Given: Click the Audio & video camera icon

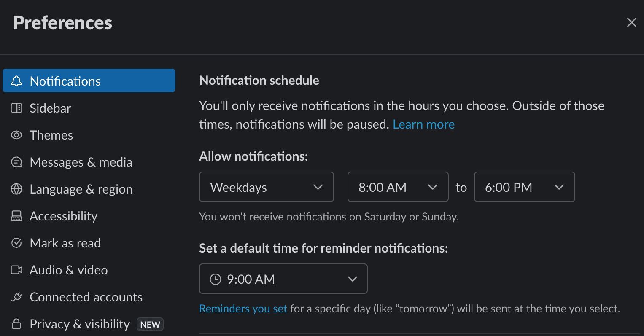Looking at the screenshot, I should click(16, 270).
